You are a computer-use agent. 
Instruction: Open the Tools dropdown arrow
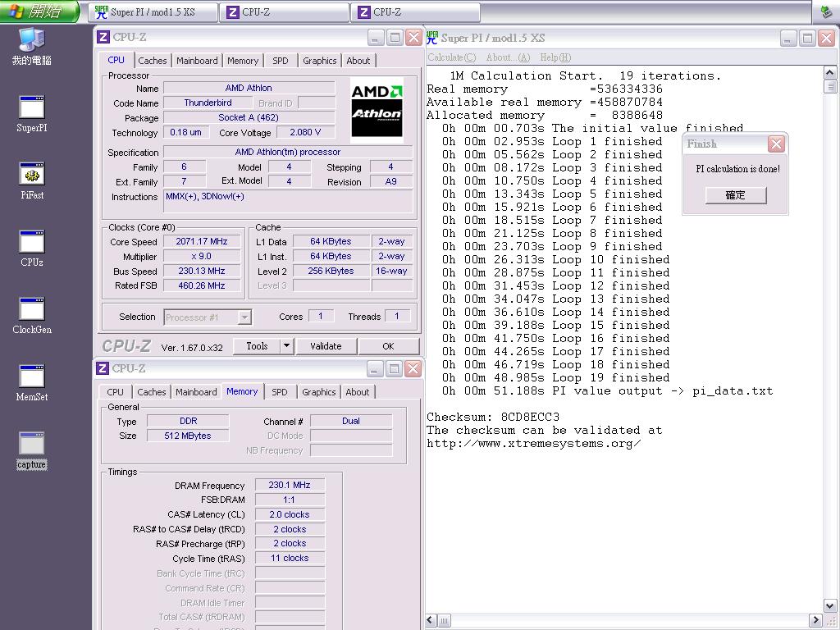[x=286, y=346]
